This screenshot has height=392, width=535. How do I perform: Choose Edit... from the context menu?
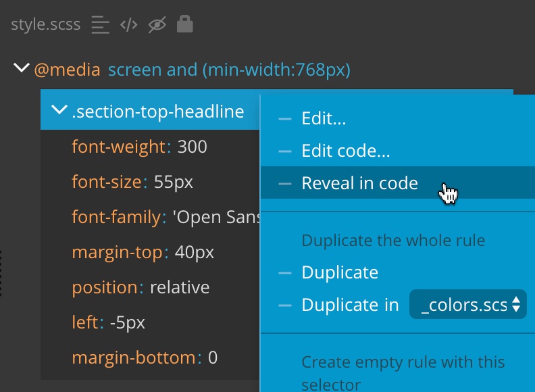pos(324,118)
